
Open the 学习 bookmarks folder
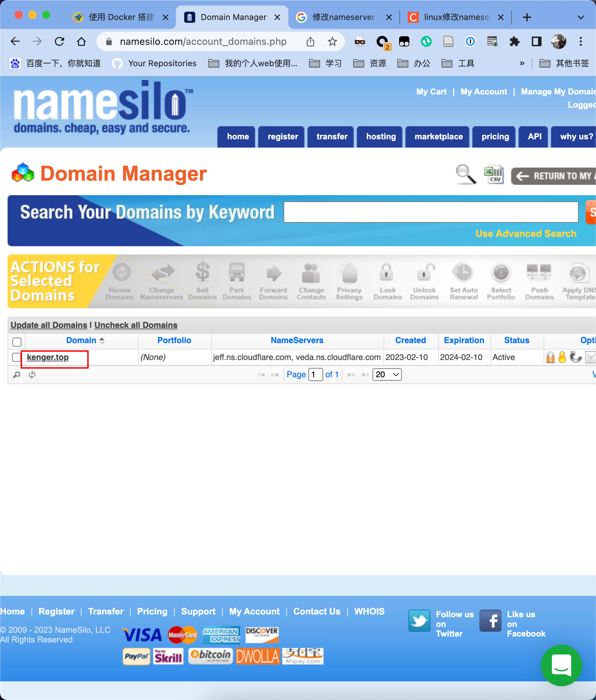pyautogui.click(x=326, y=63)
